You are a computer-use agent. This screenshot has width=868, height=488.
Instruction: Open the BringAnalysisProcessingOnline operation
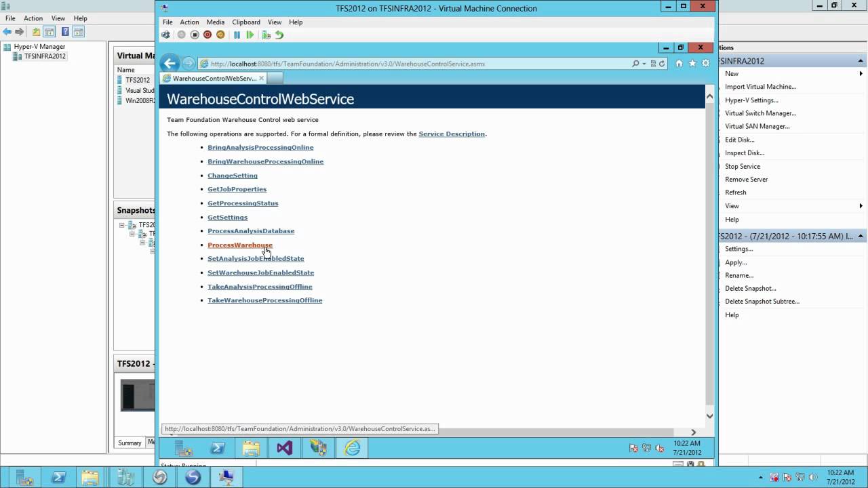point(260,147)
